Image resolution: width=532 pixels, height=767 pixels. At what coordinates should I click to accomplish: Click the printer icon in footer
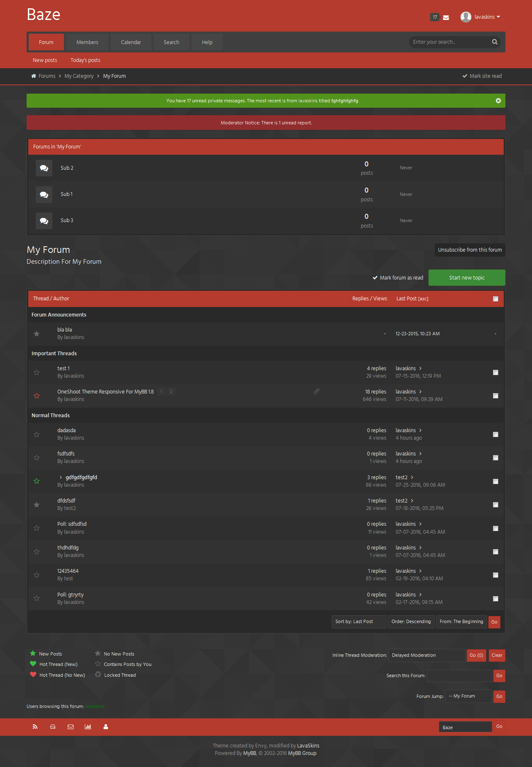(53, 727)
